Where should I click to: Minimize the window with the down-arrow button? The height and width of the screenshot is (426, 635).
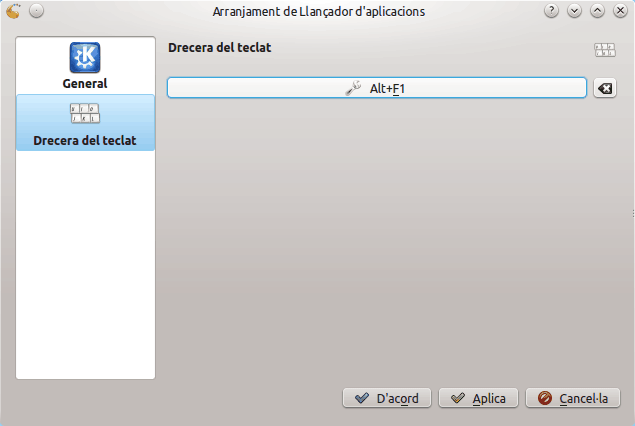click(574, 11)
